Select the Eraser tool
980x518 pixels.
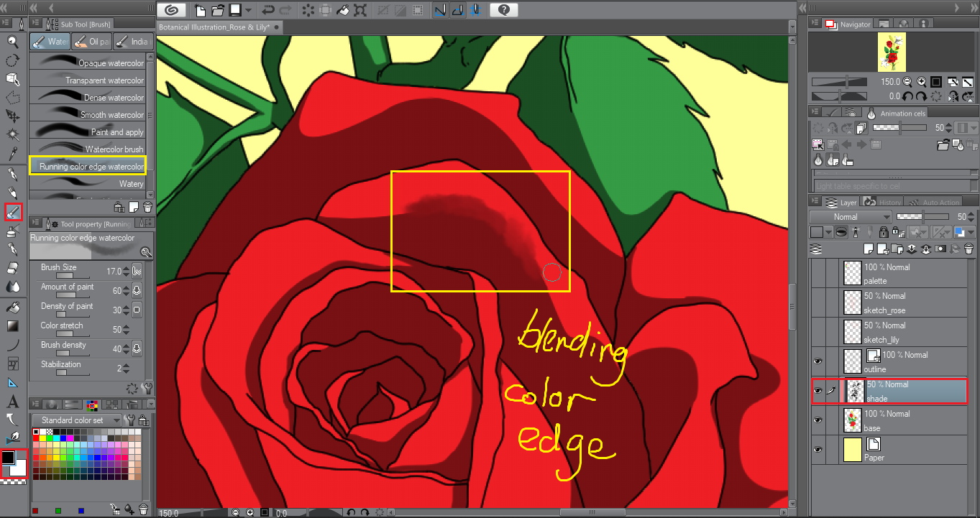click(x=12, y=267)
